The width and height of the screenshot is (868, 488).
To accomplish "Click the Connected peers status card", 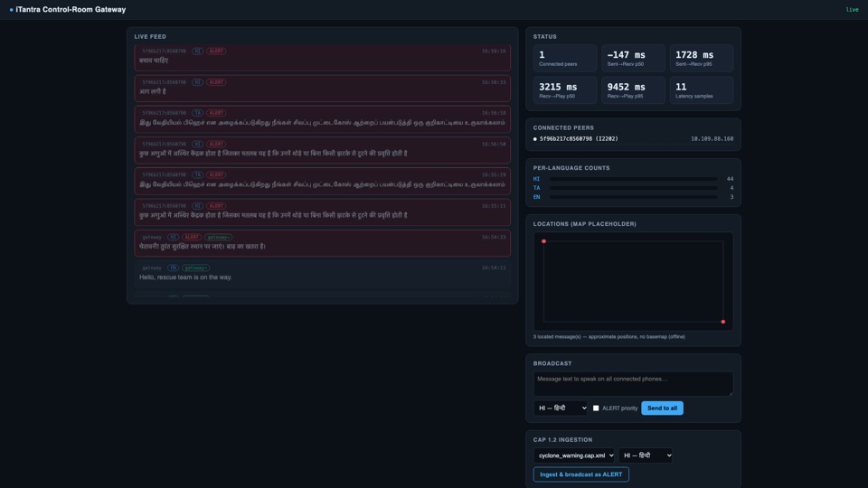I will point(564,58).
